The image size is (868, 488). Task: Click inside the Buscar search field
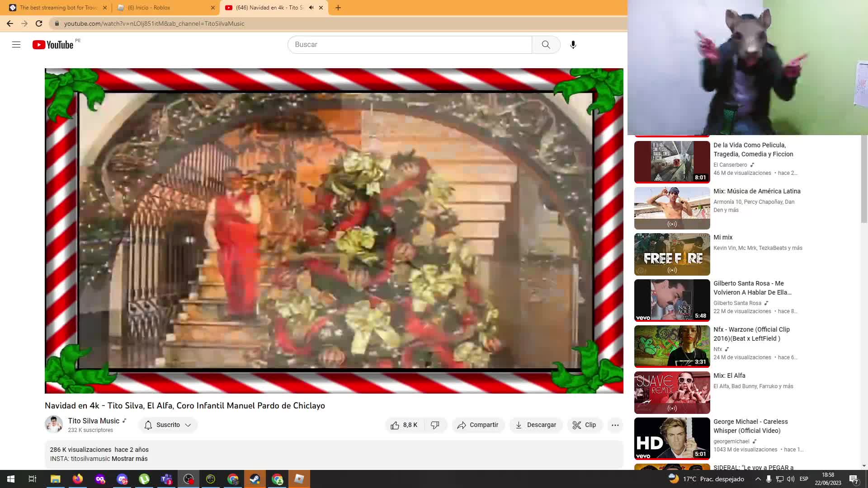pyautogui.click(x=410, y=45)
